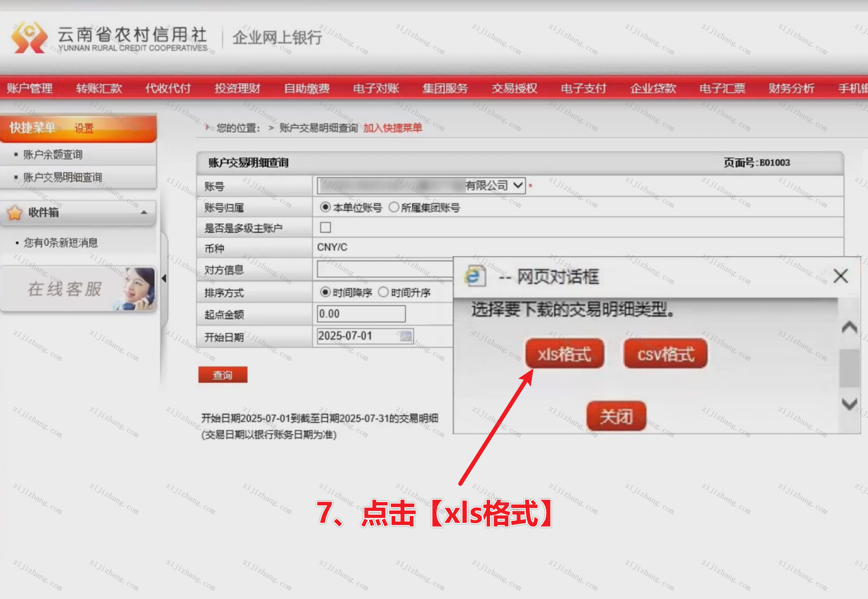Click the 加入快捷菜单 link
The image size is (868, 599).
click(392, 128)
